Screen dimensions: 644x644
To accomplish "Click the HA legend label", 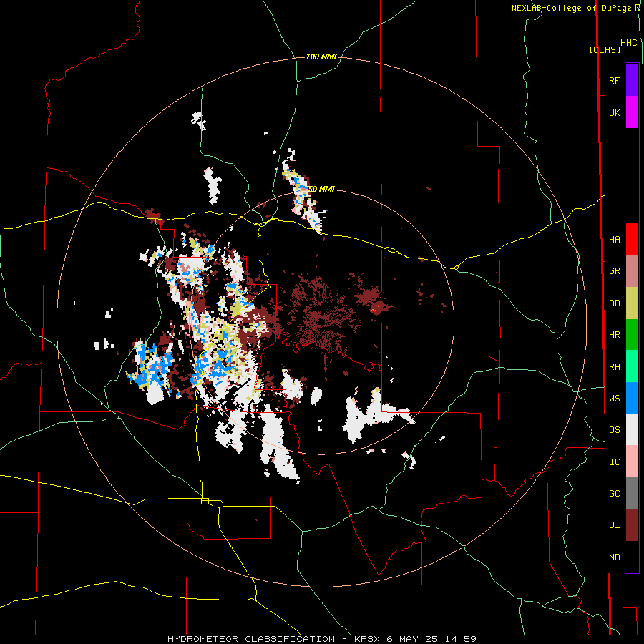I will 614,239.
